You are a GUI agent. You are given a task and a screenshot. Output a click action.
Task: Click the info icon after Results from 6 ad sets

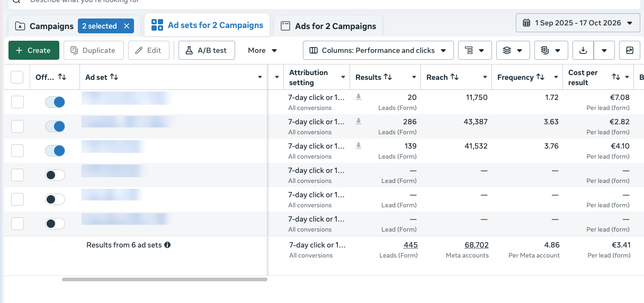(x=167, y=245)
